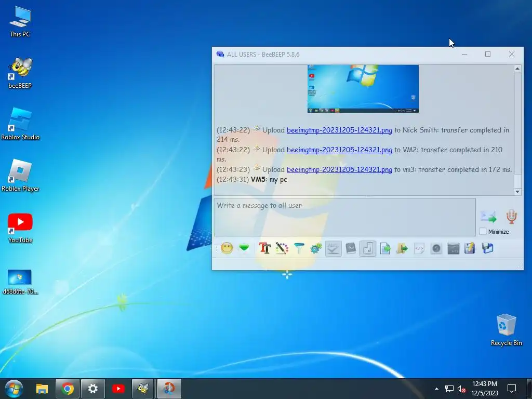Screen dimensions: 532x399
Task: Send the message with the green arrow button
Action: pyautogui.click(x=488, y=217)
